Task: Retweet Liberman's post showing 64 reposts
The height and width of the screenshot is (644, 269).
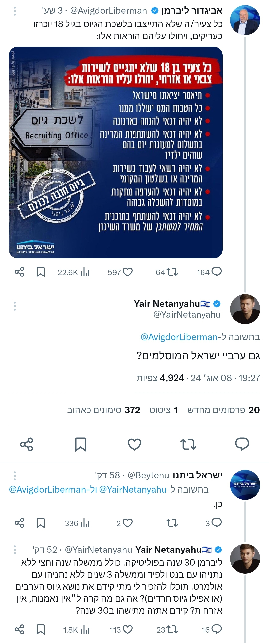Action: 172,272
